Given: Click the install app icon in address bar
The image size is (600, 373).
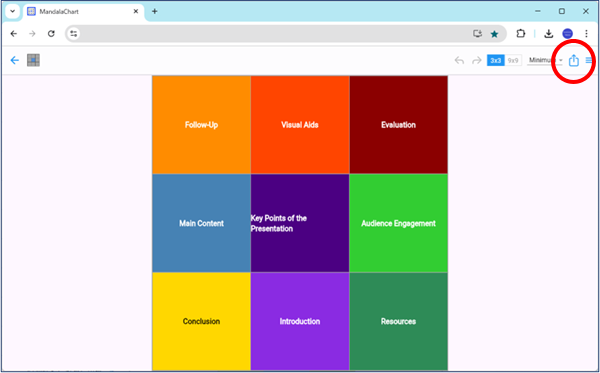Looking at the screenshot, I should (x=477, y=34).
